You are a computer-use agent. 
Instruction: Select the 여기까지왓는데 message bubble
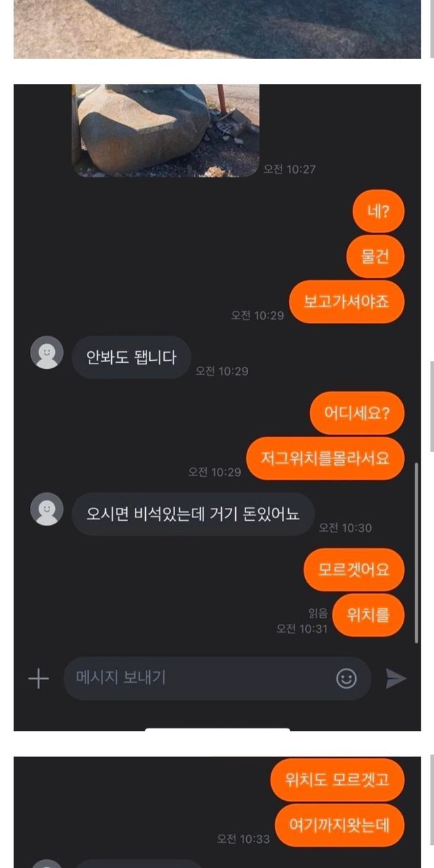point(340,825)
